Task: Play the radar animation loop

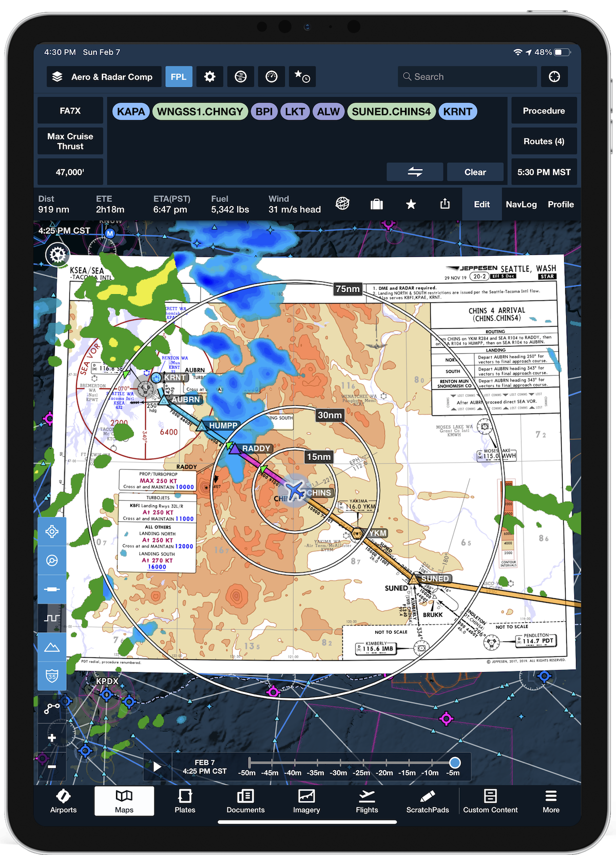Action: click(157, 767)
